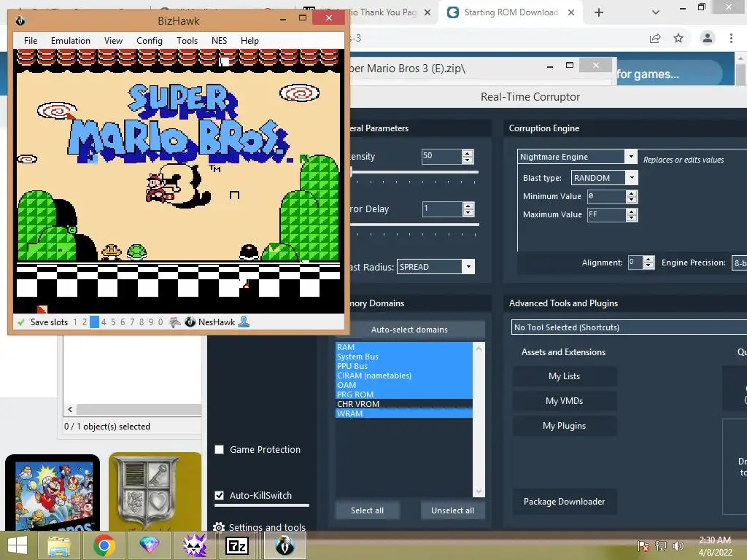
Task: Select the CHR VROM memory domain
Action: click(x=404, y=404)
